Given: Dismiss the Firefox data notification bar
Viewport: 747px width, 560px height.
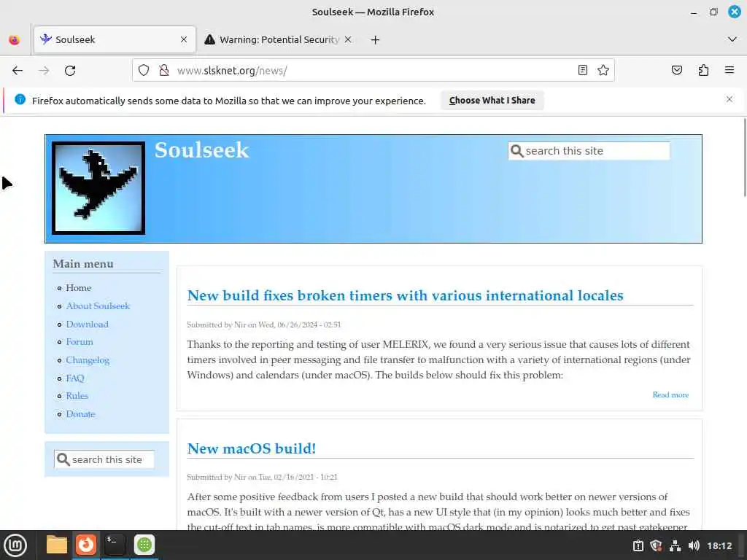Looking at the screenshot, I should point(729,99).
